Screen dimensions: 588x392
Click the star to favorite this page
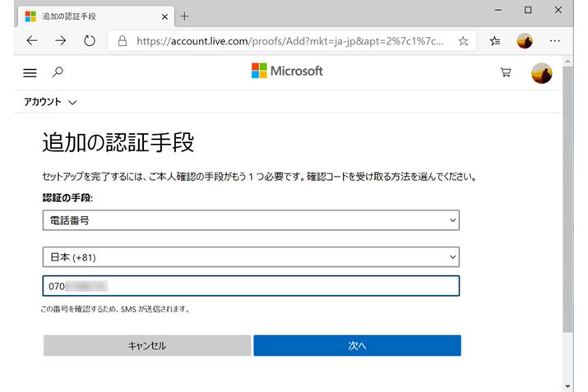(x=463, y=40)
